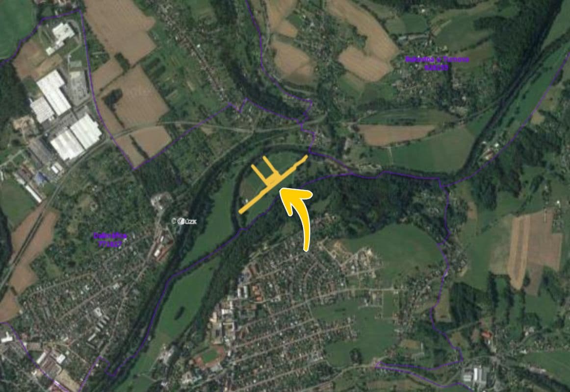Select the yellow highlighted parcel shape

pos(273,183)
